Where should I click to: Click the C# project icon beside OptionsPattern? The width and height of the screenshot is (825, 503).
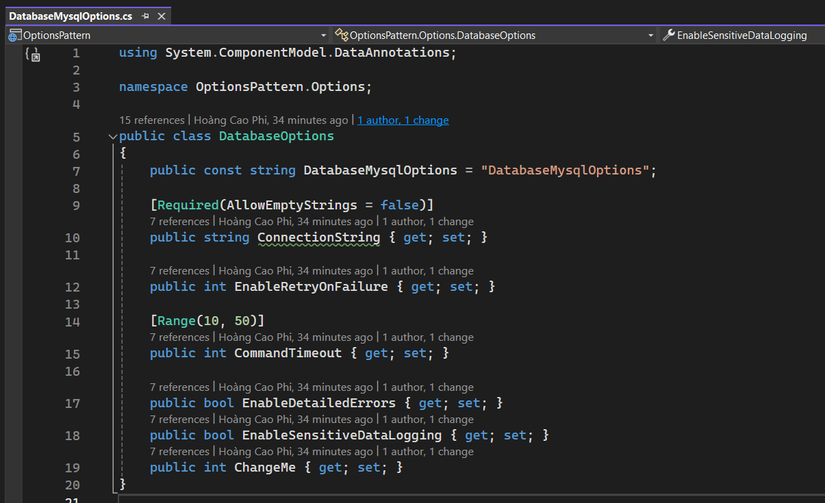point(15,35)
